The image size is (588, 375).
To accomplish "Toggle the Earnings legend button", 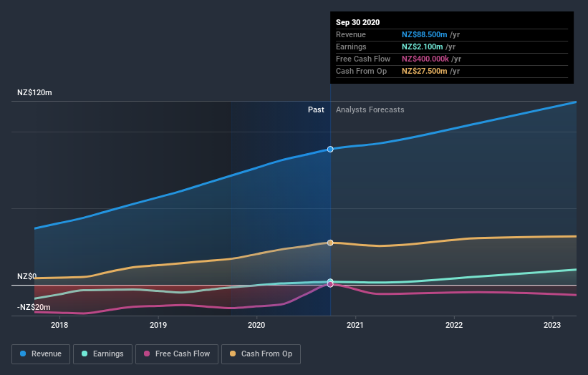I will [102, 354].
